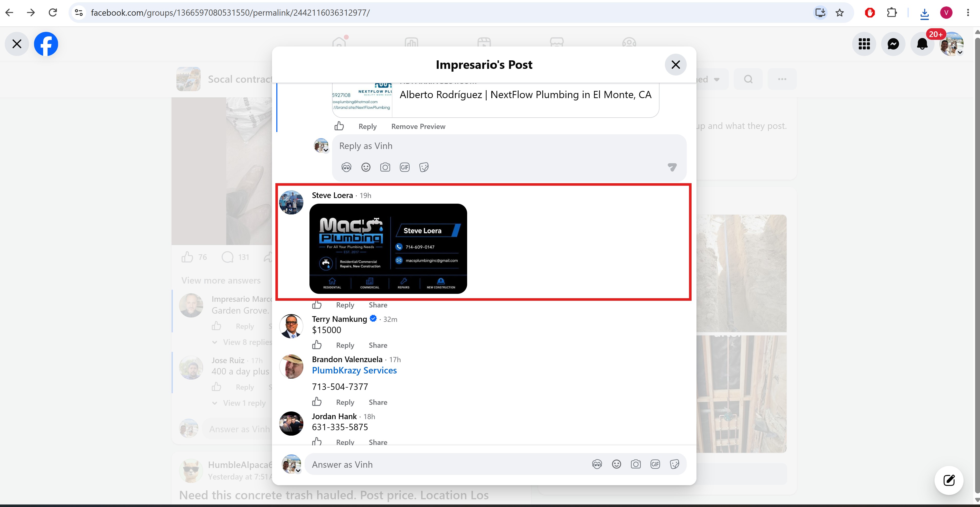Insert avatar sticker in Answer box
The width and height of the screenshot is (980, 507).
tap(597, 464)
